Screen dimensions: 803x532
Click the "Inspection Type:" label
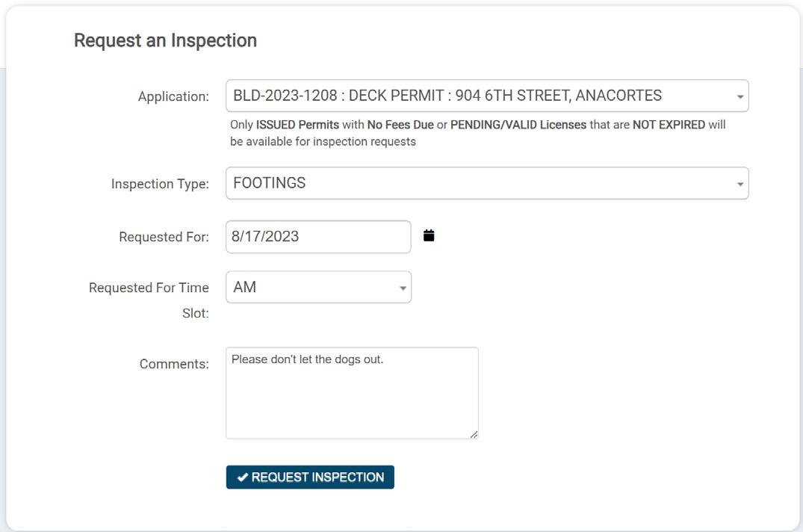tap(160, 184)
